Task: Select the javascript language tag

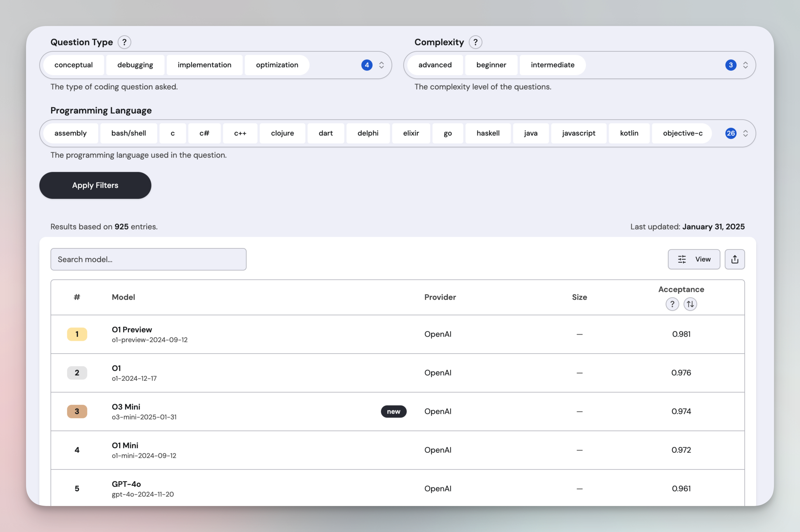Action: pos(578,133)
